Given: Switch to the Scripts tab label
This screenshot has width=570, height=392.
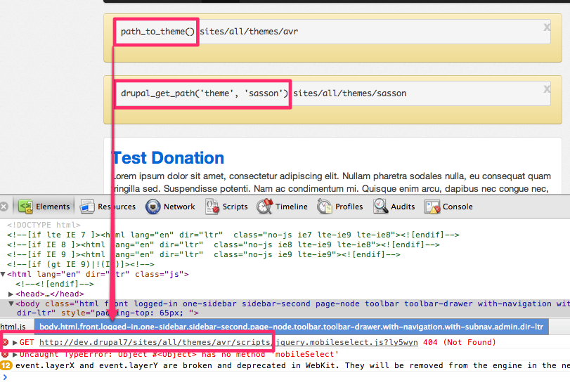Looking at the screenshot, I should pos(235,207).
